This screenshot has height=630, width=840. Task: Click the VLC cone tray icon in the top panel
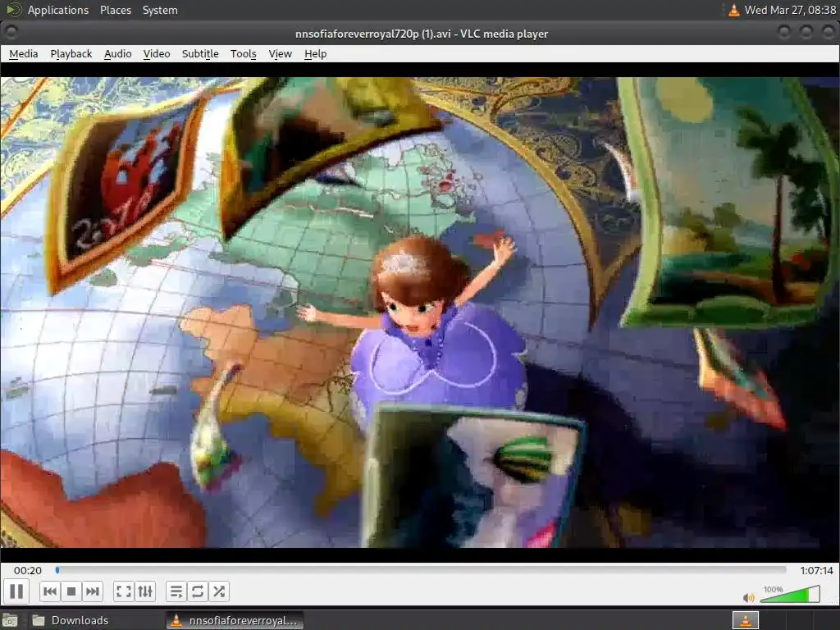point(734,10)
